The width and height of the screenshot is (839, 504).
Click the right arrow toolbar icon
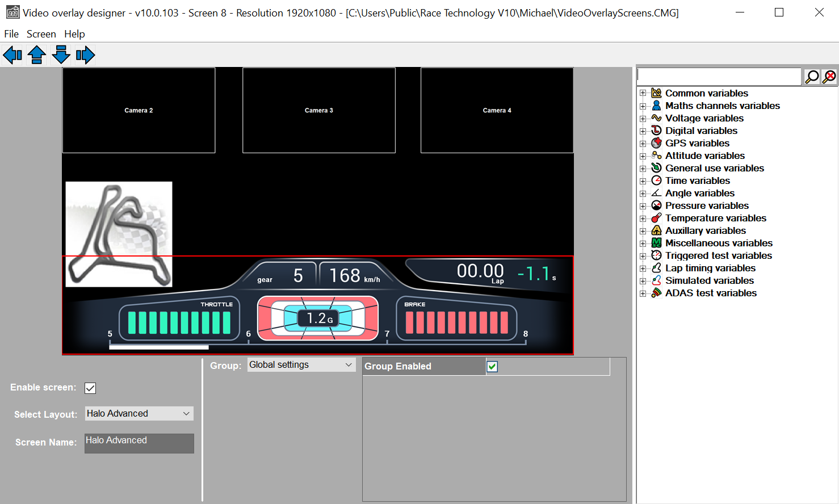tap(85, 55)
